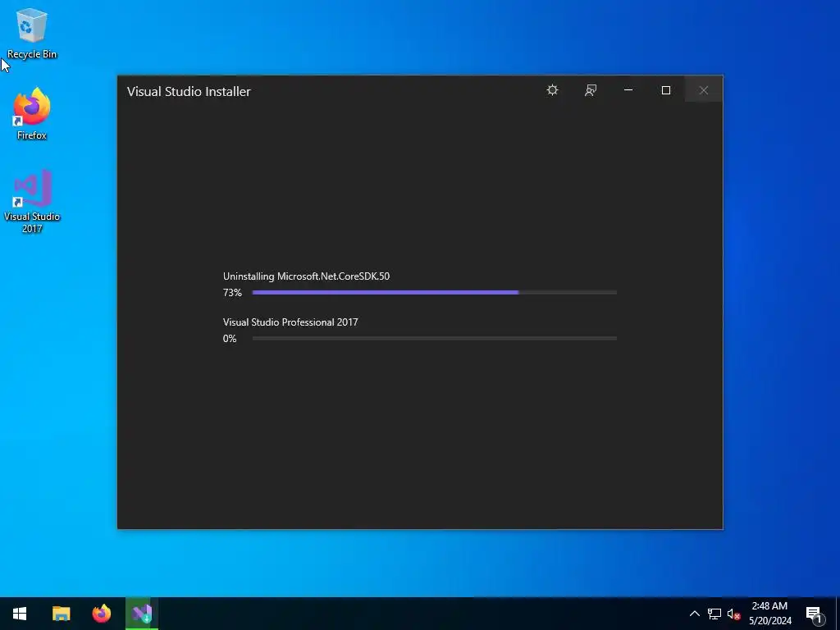Open the Action Center notifications icon
This screenshot has width=840, height=630.
tap(815, 614)
